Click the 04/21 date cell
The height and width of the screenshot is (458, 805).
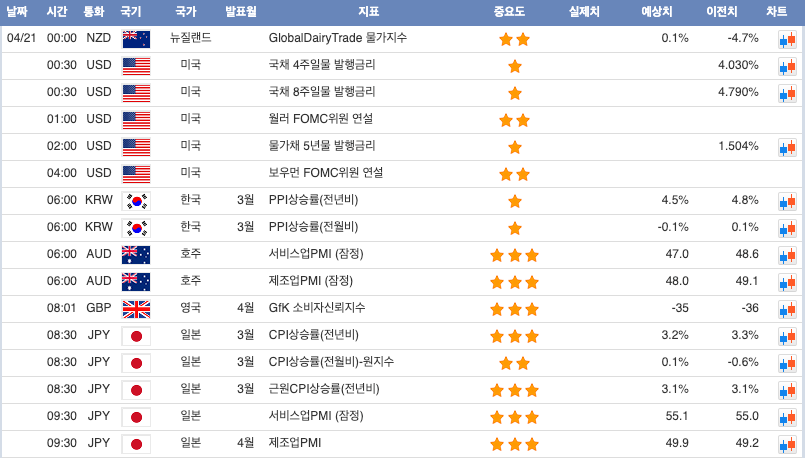(22, 38)
